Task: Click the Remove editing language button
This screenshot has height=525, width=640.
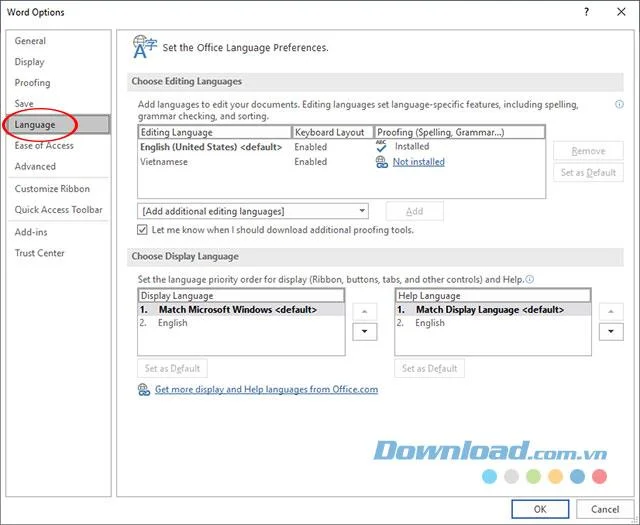Action: (588, 151)
